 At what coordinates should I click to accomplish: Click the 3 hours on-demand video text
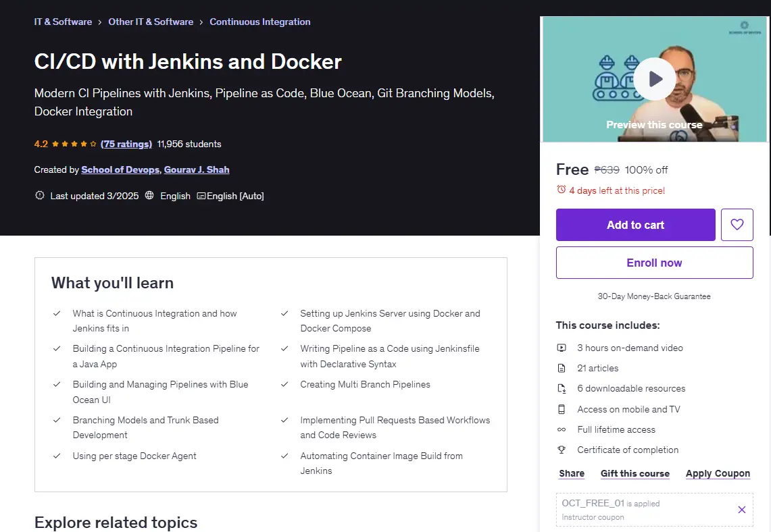click(x=630, y=348)
